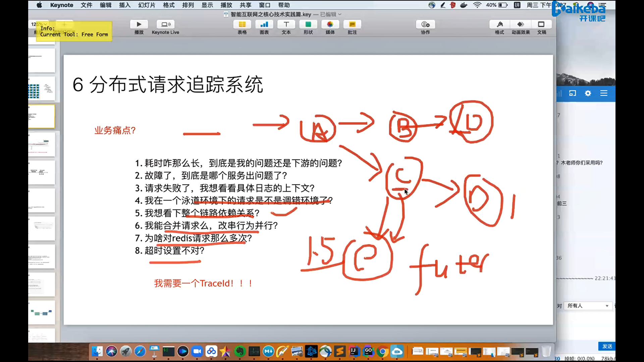Viewport: 644px width, 362px height.
Task: Open Keynote Live from toolbar
Action: click(x=165, y=24)
